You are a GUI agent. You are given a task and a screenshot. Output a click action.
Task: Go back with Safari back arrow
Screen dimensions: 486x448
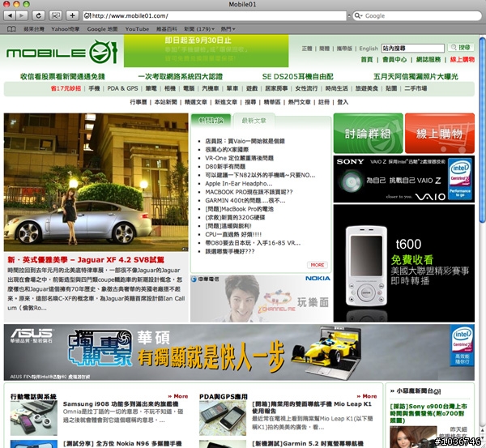click(x=10, y=15)
